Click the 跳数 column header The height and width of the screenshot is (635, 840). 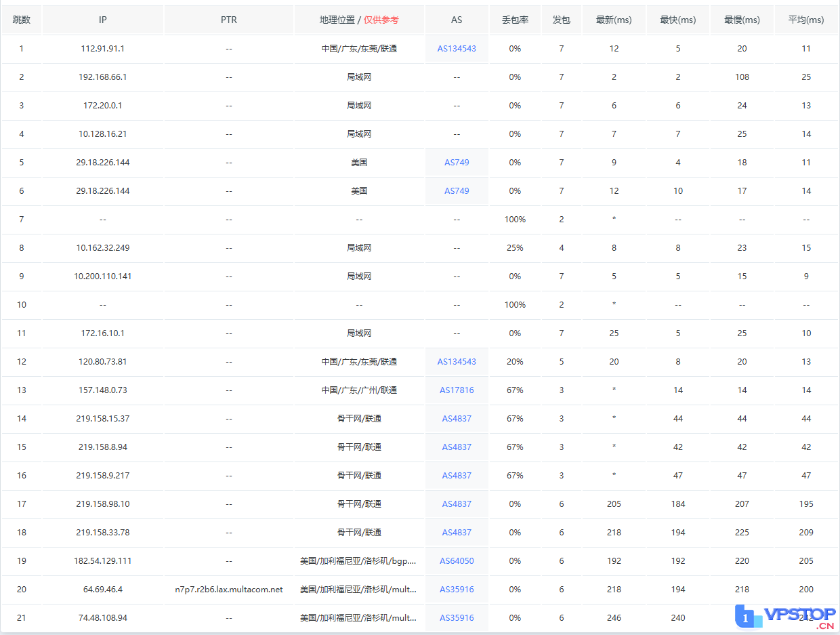coord(22,20)
